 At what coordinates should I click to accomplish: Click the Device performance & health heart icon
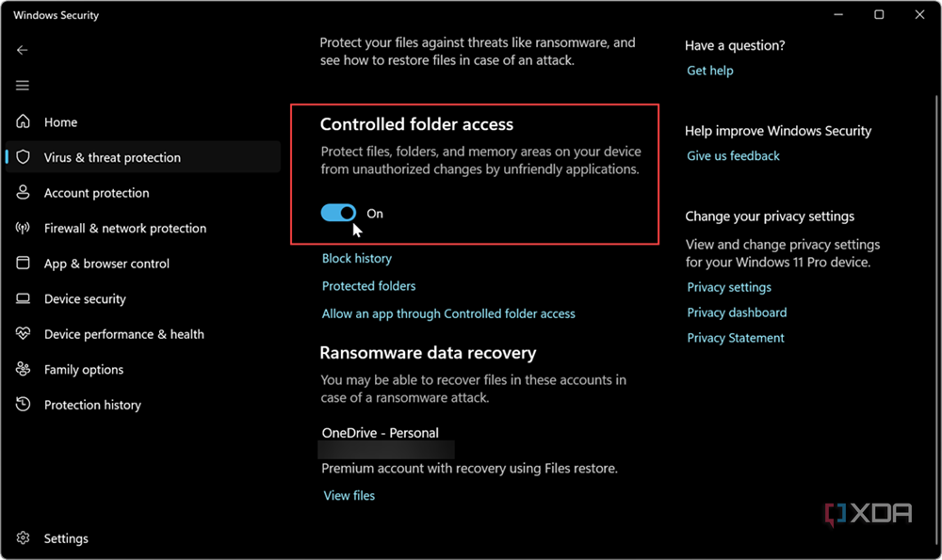[24, 334]
